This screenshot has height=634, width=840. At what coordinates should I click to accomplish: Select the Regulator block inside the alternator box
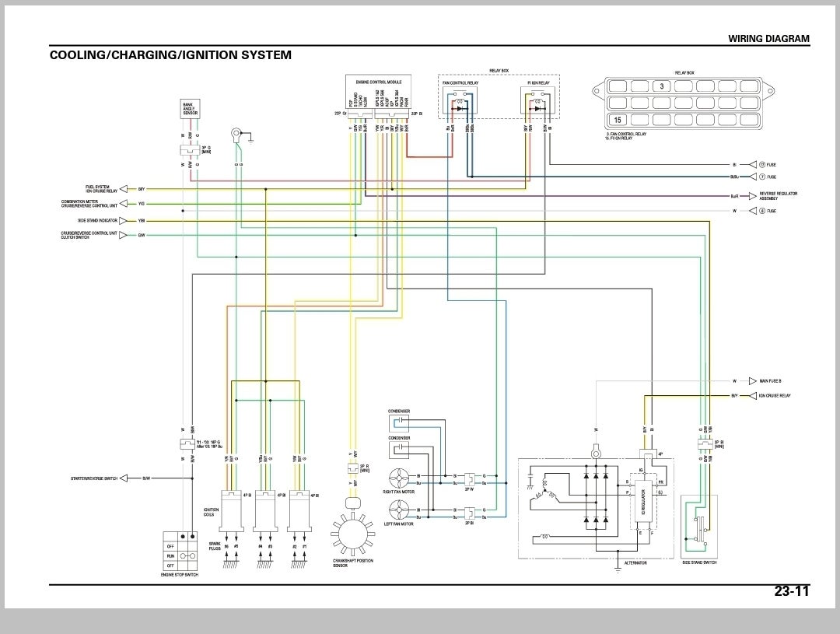(642, 502)
